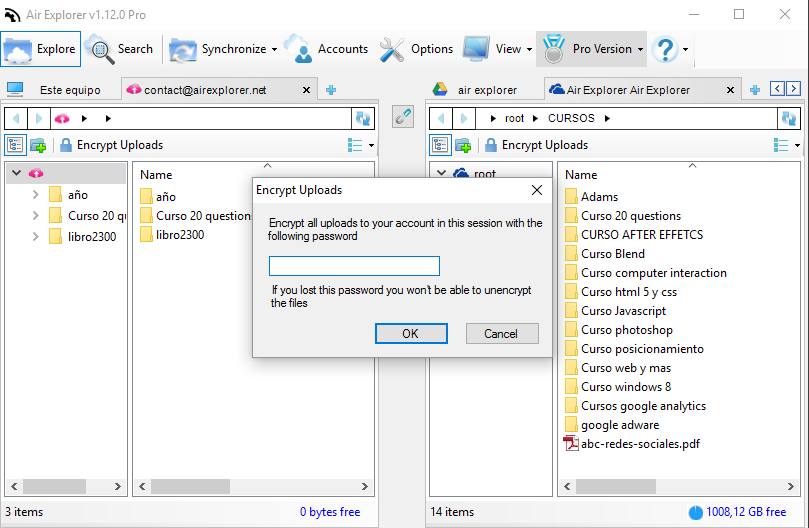Collapse the pink cloud tree root
This screenshot has height=528, width=809.
pos(17,173)
